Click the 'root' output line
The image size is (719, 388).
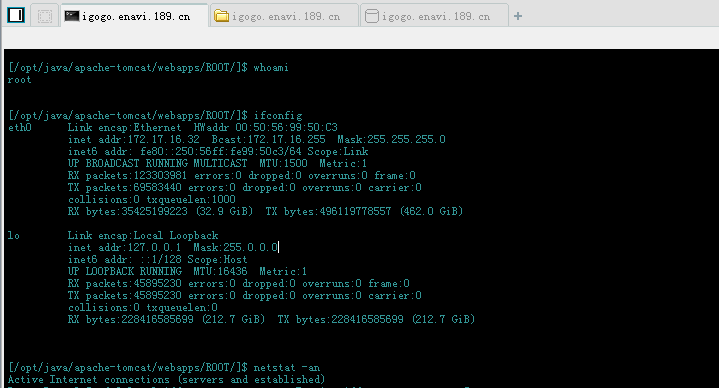coord(19,80)
